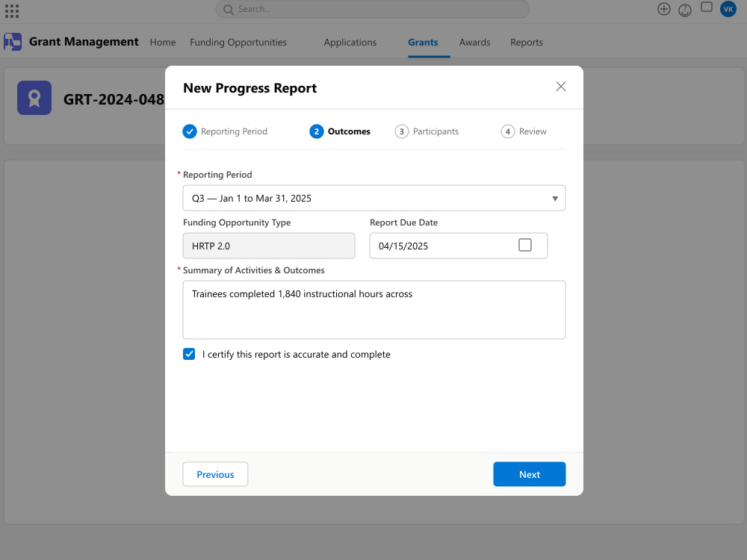Click the grant record ribbon icon
Screen dimensions: 747x560
(x=34, y=98)
